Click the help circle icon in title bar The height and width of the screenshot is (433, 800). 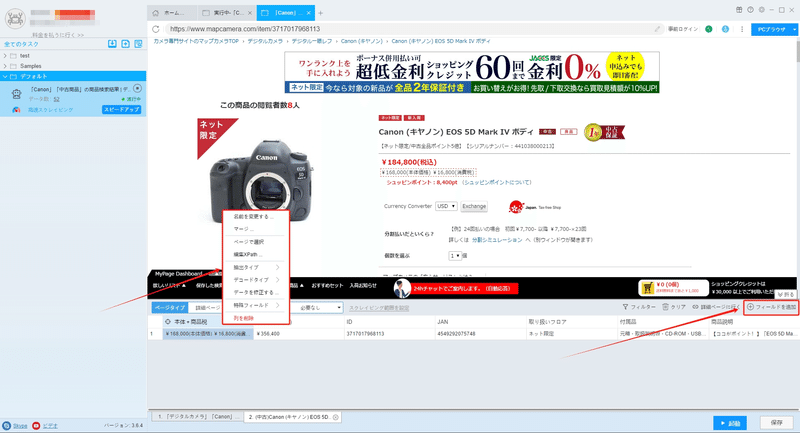[x=751, y=10]
